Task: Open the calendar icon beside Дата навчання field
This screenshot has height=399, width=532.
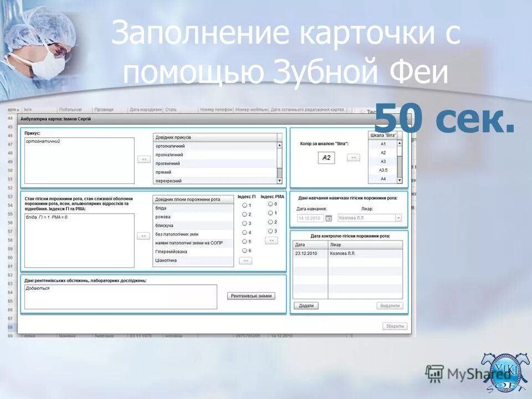Action: [329, 218]
